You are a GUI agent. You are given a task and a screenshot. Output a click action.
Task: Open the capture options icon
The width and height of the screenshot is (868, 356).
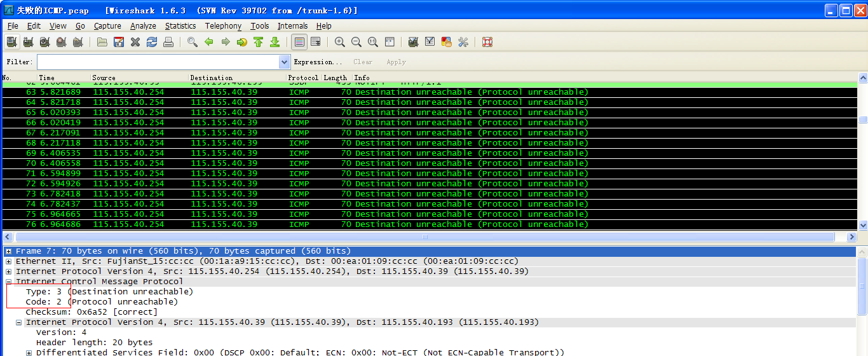point(28,42)
